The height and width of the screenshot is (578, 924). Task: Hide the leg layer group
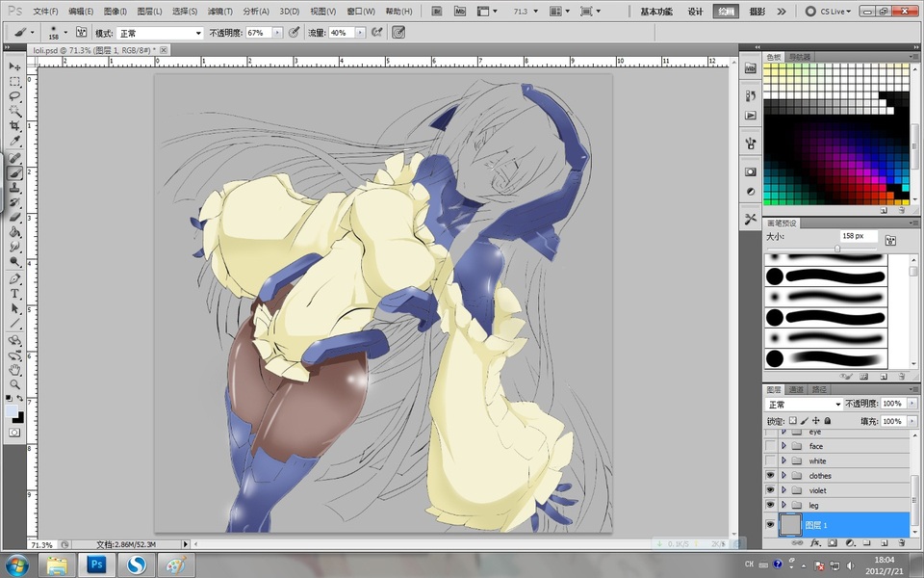[x=769, y=505]
